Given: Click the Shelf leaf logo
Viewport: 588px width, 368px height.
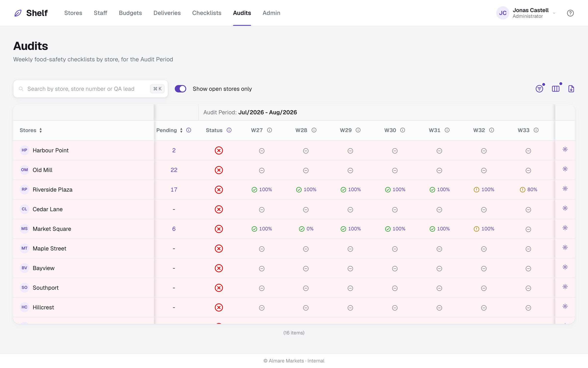Looking at the screenshot, I should 18,13.
